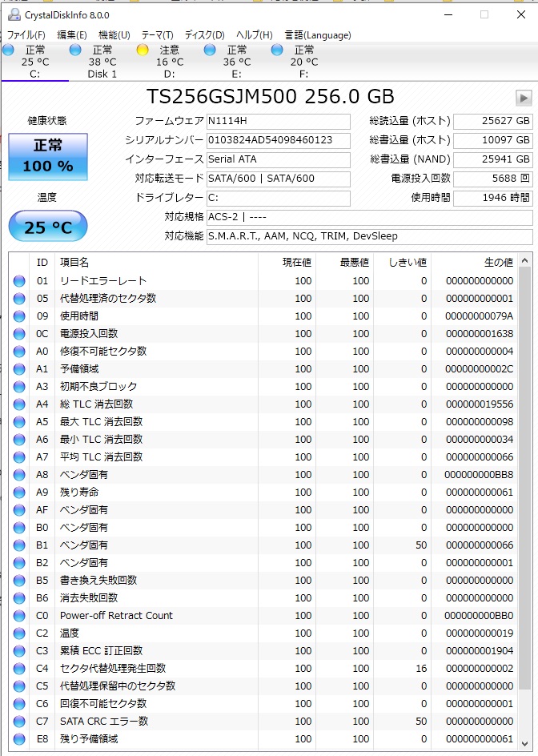Click the interface field Serial ATA
This screenshot has width=538, height=756.
278,159
